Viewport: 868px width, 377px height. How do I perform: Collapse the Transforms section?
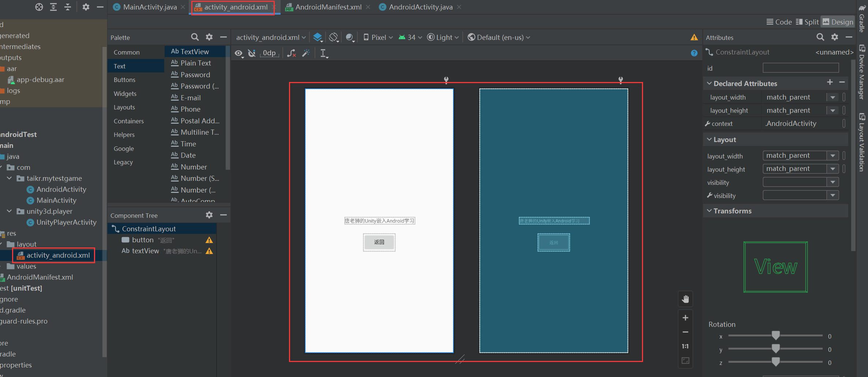[x=709, y=211]
